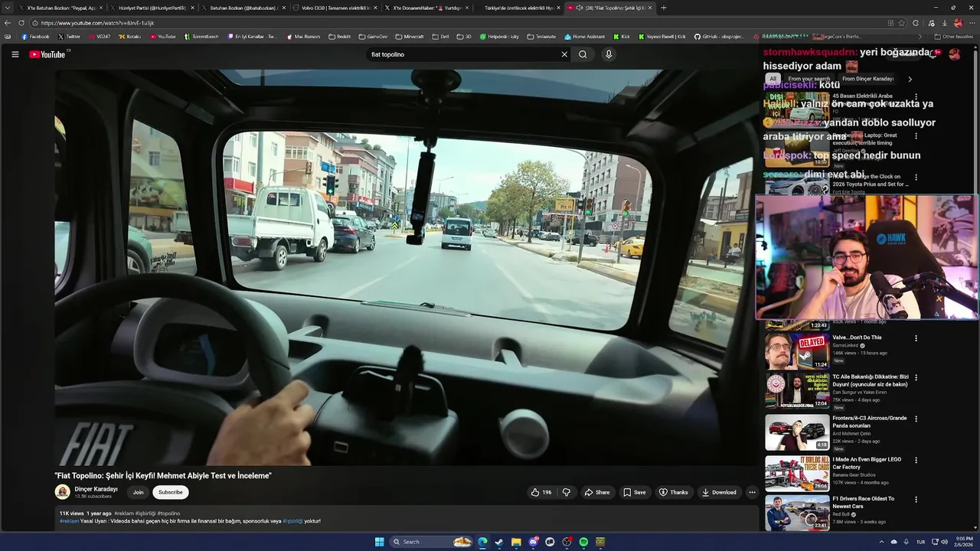This screenshot has height=551, width=980.
Task: Open the 'Other favorites' folder
Action: (x=954, y=37)
